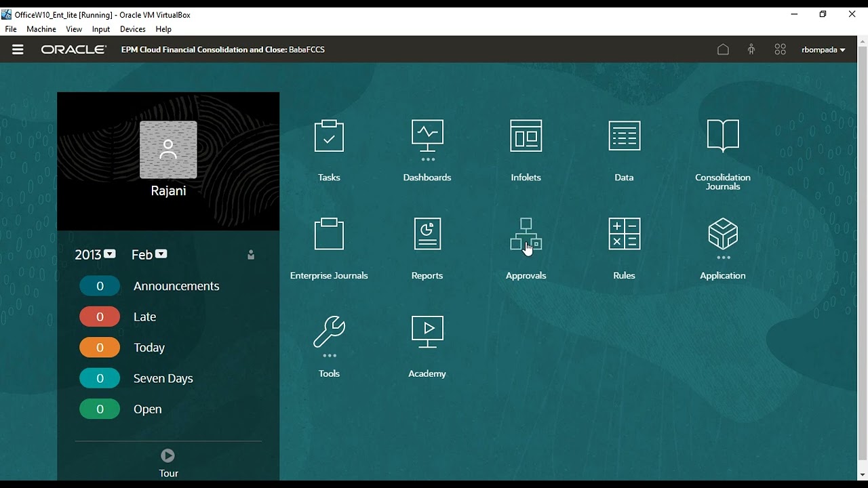This screenshot has width=868, height=488.
Task: Click the Enterprise Journals label
Action: coord(329,276)
